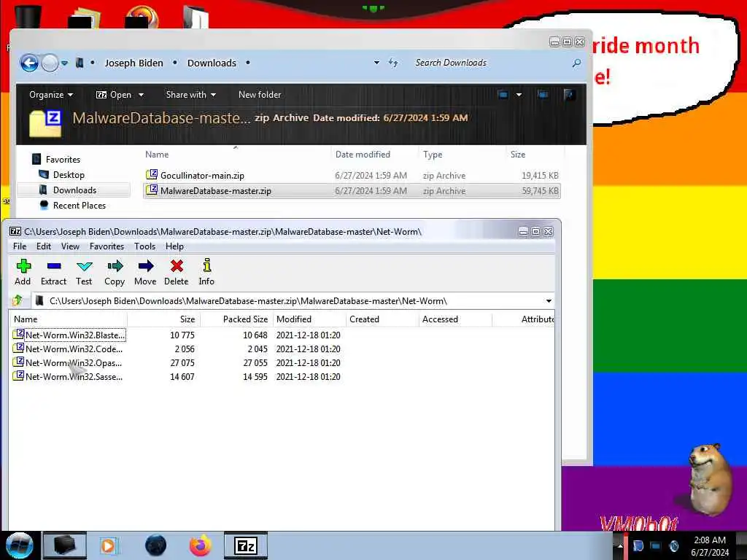Screen dimensions: 747x560
Task: Expand the Organize dropdown
Action: [51, 94]
